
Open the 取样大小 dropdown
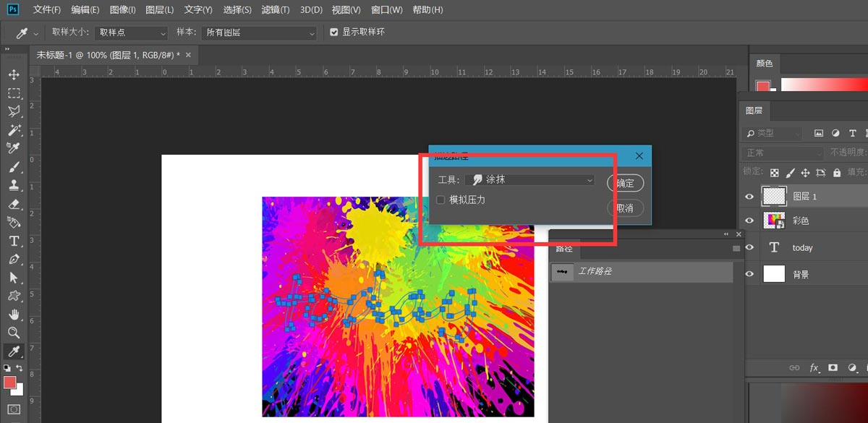131,33
